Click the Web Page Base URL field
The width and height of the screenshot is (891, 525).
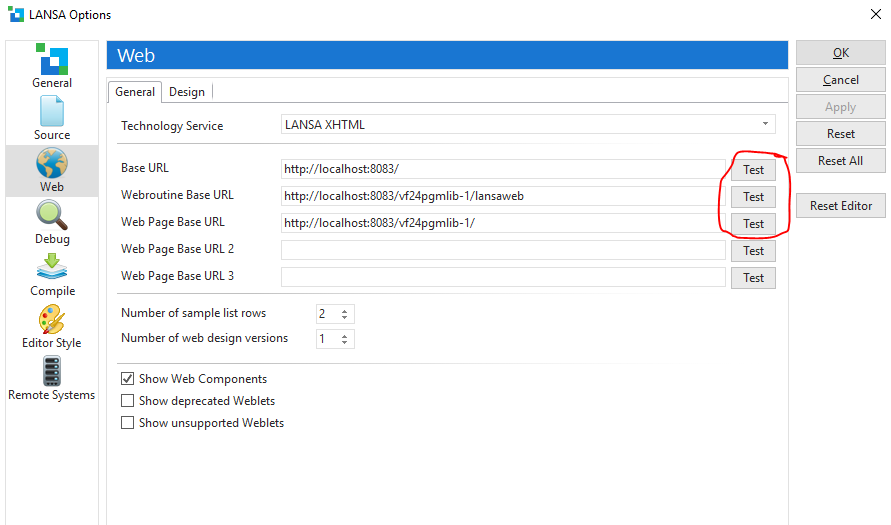(503, 223)
